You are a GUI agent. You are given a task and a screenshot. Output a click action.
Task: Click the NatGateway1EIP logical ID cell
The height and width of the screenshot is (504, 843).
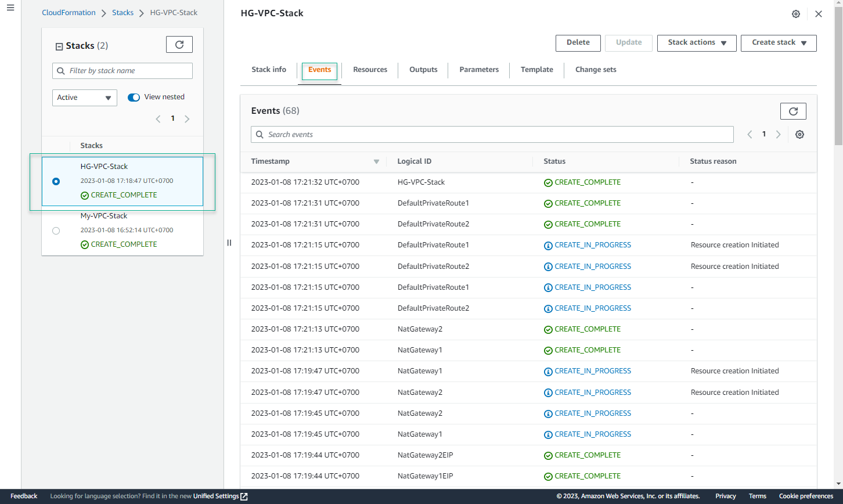point(425,476)
